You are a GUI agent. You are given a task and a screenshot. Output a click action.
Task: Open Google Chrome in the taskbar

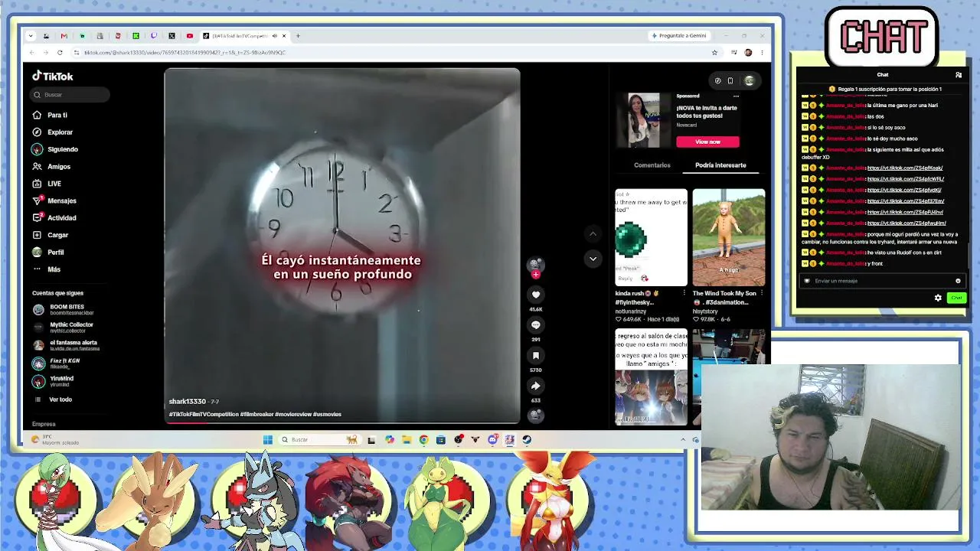(x=423, y=439)
